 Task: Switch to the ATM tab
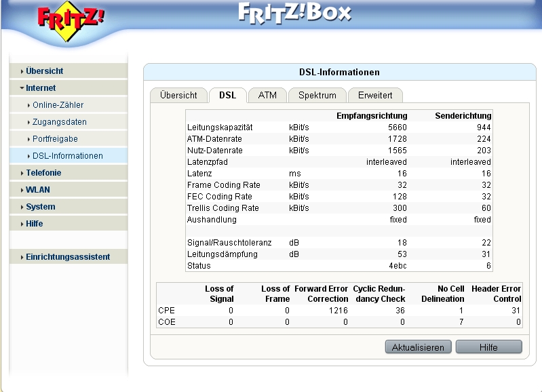(267, 96)
